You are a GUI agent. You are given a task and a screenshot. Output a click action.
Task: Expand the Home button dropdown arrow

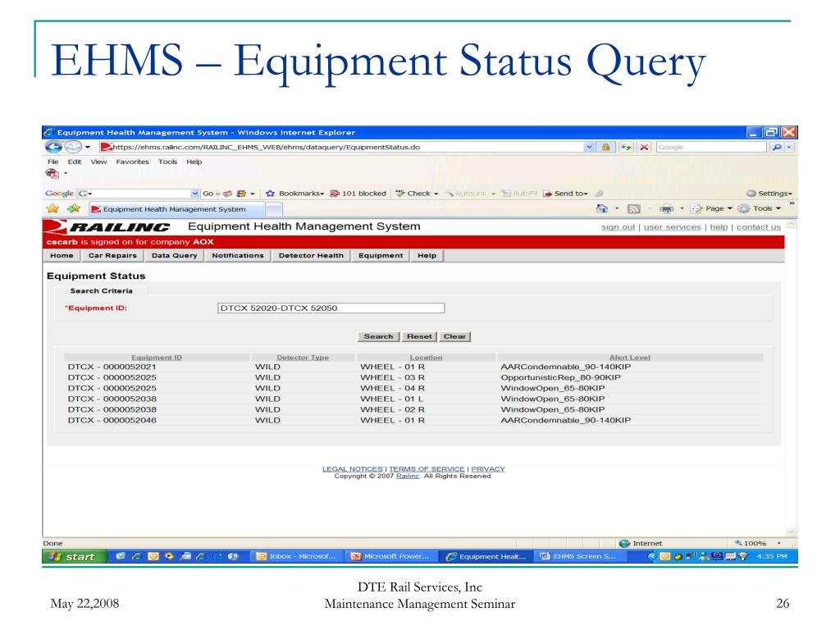click(x=617, y=208)
